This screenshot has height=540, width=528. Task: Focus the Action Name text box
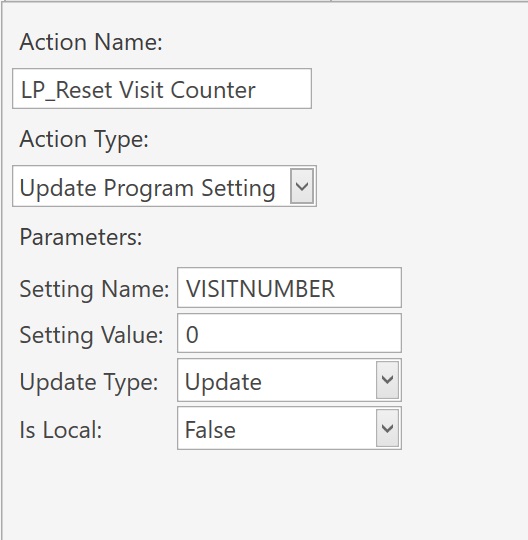coord(162,89)
